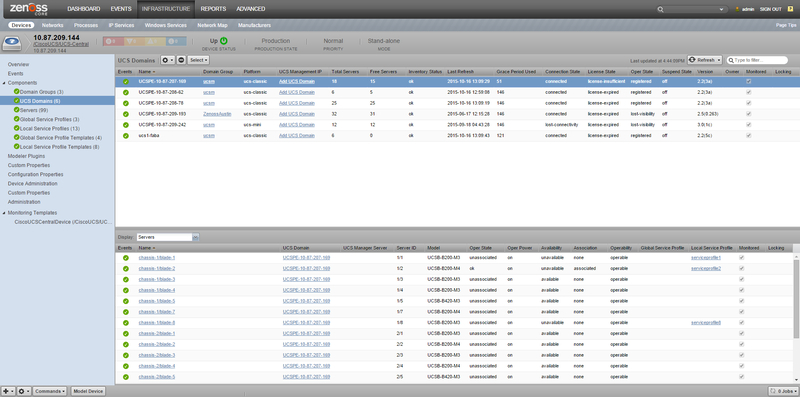Image resolution: width=800 pixels, height=397 pixels.
Task: Toggle Monitored checkbox for chassis-1/blade-2
Action: click(x=741, y=268)
